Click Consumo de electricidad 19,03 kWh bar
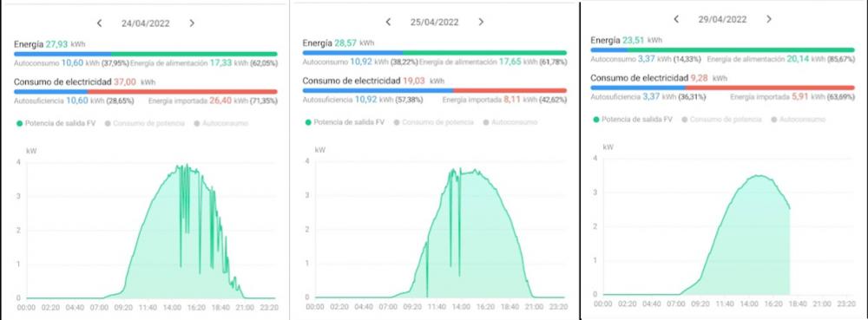The image size is (868, 320). (x=435, y=90)
